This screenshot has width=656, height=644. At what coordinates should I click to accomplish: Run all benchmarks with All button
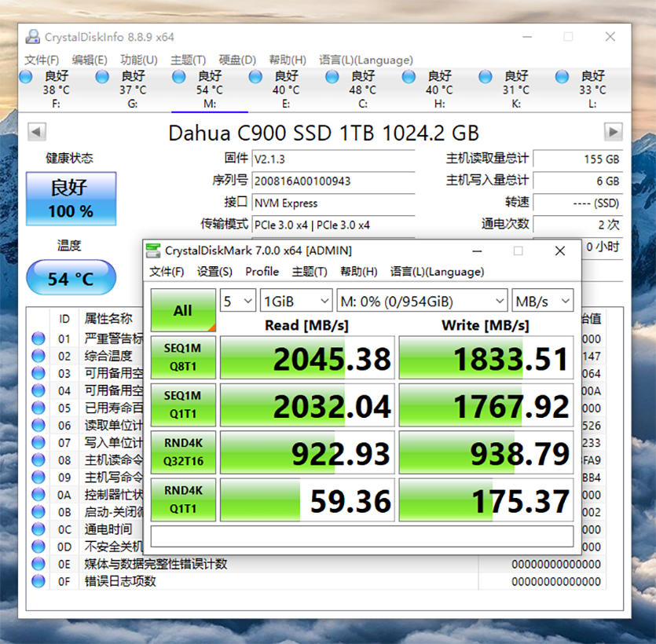pos(183,310)
